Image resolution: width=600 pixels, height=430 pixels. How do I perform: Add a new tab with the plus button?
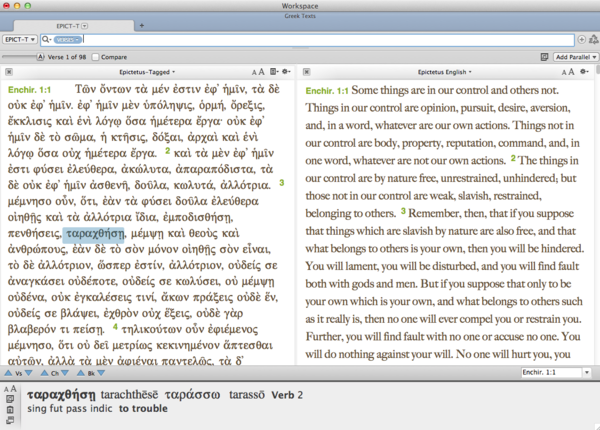click(x=142, y=26)
